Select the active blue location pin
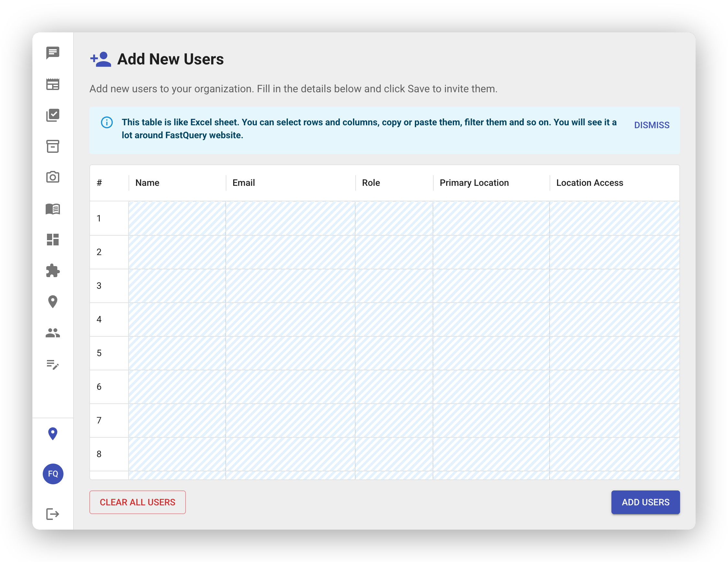This screenshot has height=562, width=728. (x=53, y=434)
